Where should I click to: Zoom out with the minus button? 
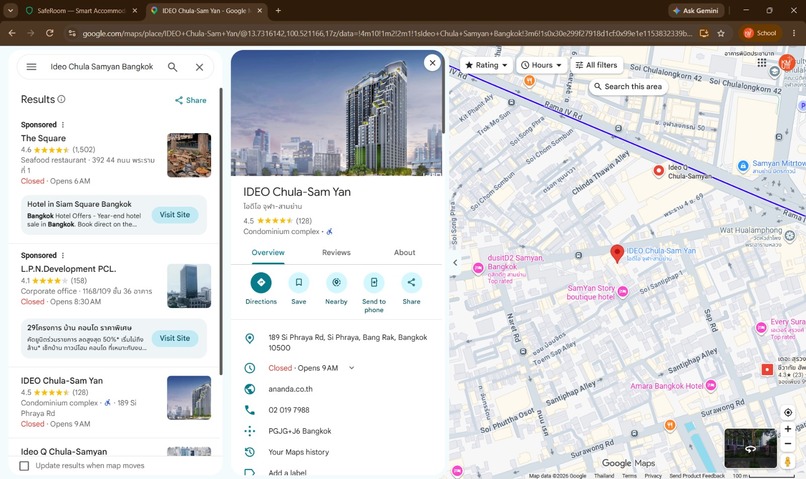(787, 444)
